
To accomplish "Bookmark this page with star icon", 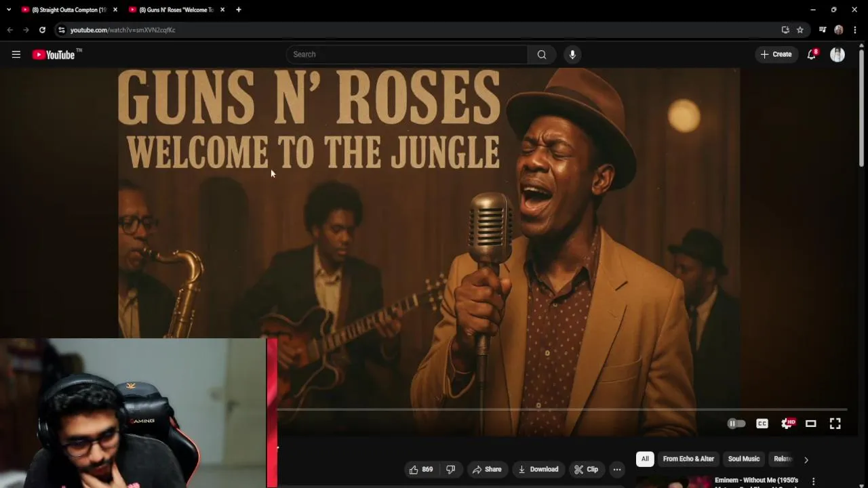I will [800, 30].
